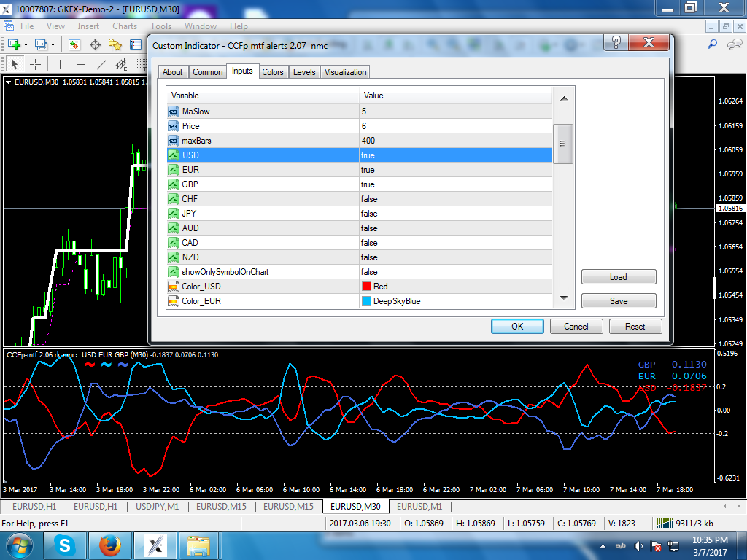
Task: Click the search magnifier icon
Action: coord(712,44)
